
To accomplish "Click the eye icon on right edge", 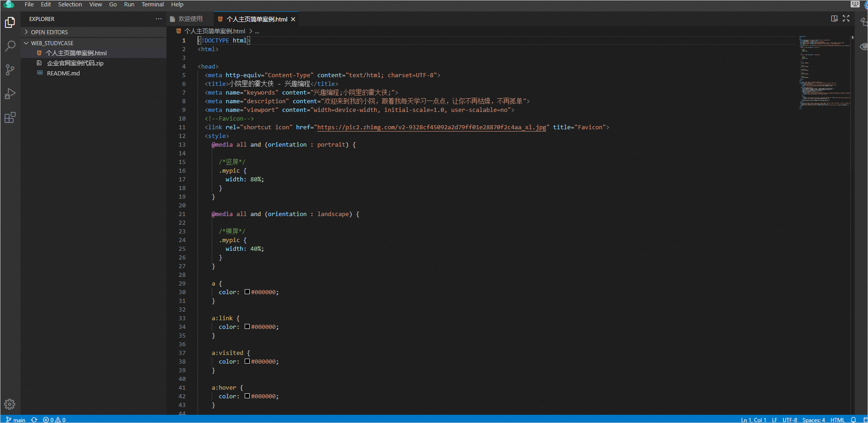I will click(x=864, y=47).
